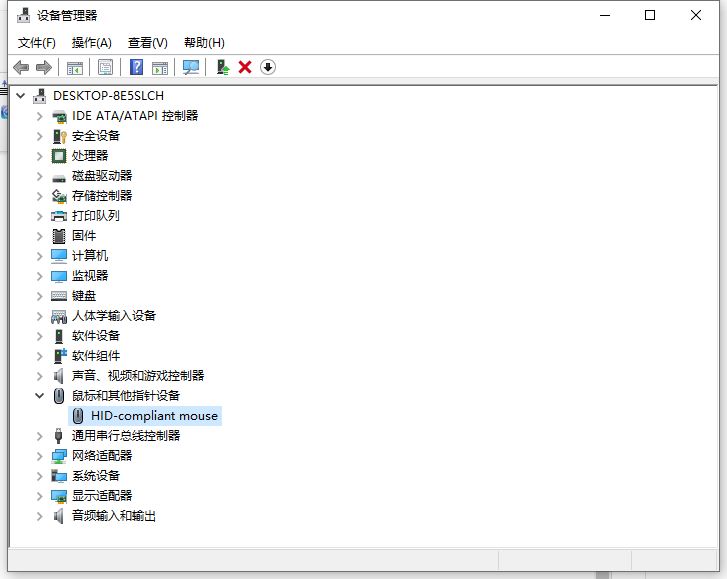Click the back arrow in toolbar
The width and height of the screenshot is (727, 579).
[x=21, y=67]
